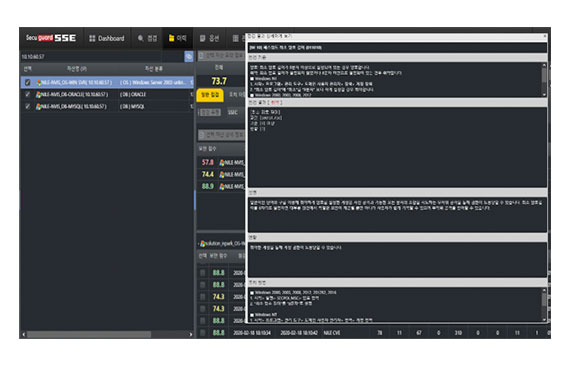This screenshot has height=365, width=568.
Task: Close the detail popup window
Action: pyautogui.click(x=544, y=36)
